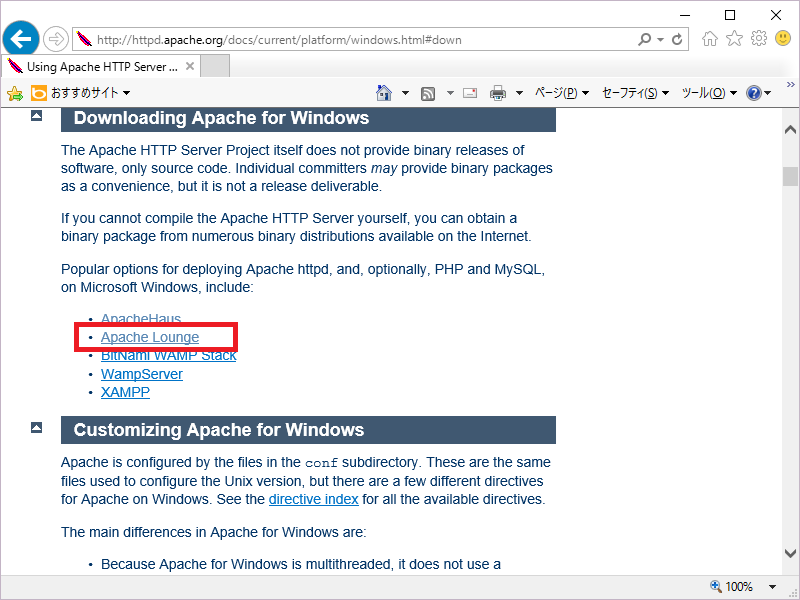800x600 pixels.
Task: Close the Using Apache HTTP Server tab
Action: (190, 66)
